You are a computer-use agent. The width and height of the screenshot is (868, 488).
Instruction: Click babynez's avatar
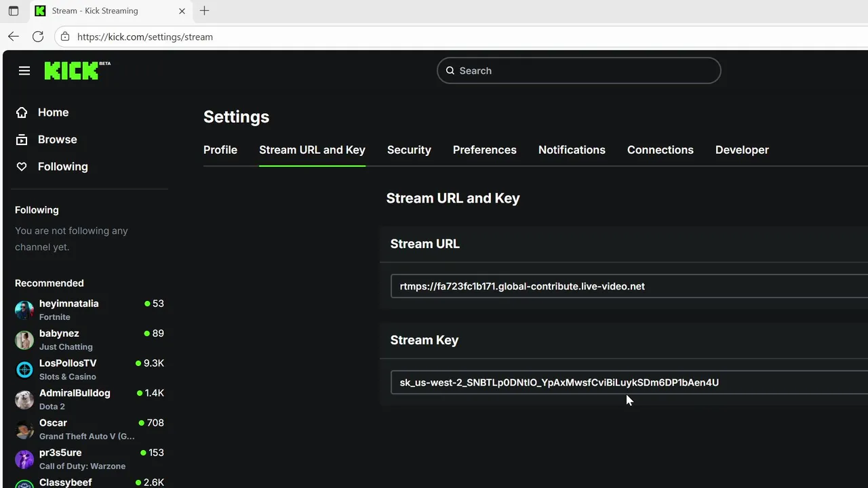click(x=24, y=340)
